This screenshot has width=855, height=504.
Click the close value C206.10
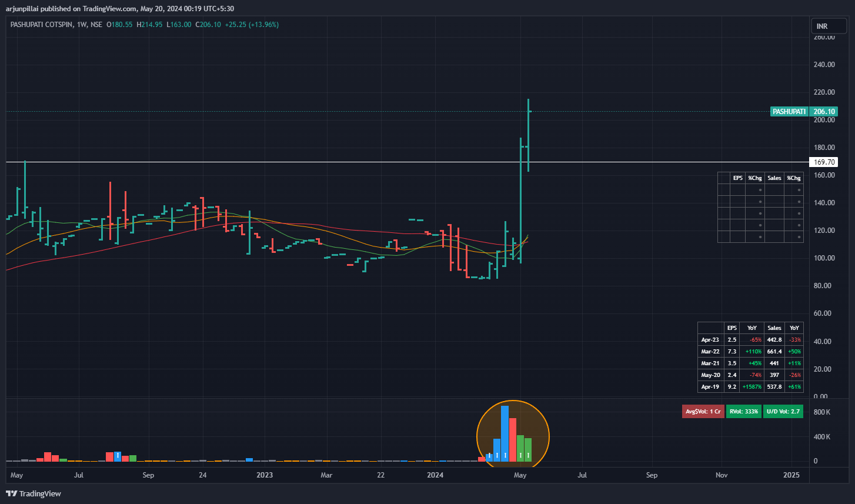click(208, 25)
